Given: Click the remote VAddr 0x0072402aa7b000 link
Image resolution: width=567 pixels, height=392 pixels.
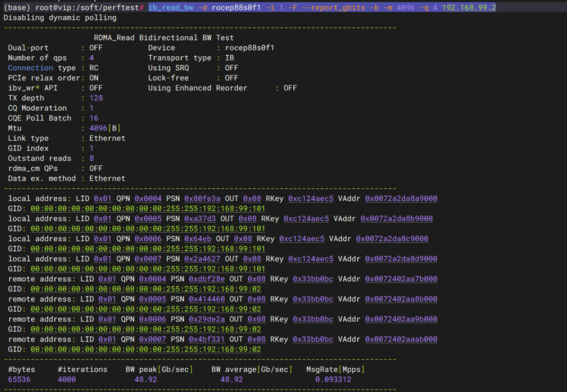Looking at the screenshot, I should pos(401,279).
